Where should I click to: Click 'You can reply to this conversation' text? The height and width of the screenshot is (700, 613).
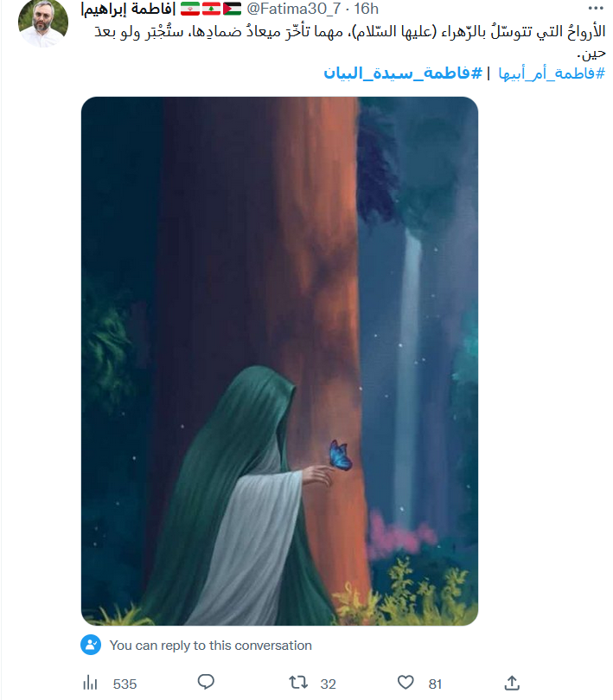(210, 646)
